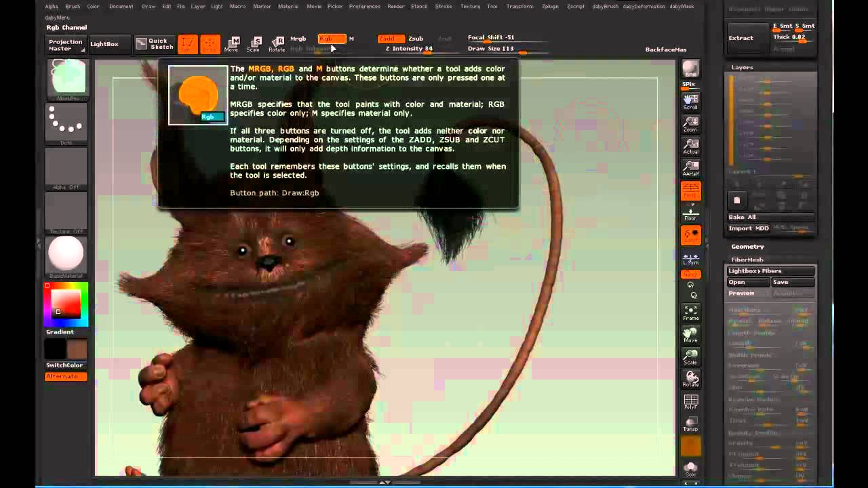Screen dimensions: 868x488
Task: Toggle the Local transformations icon
Action: (x=690, y=235)
